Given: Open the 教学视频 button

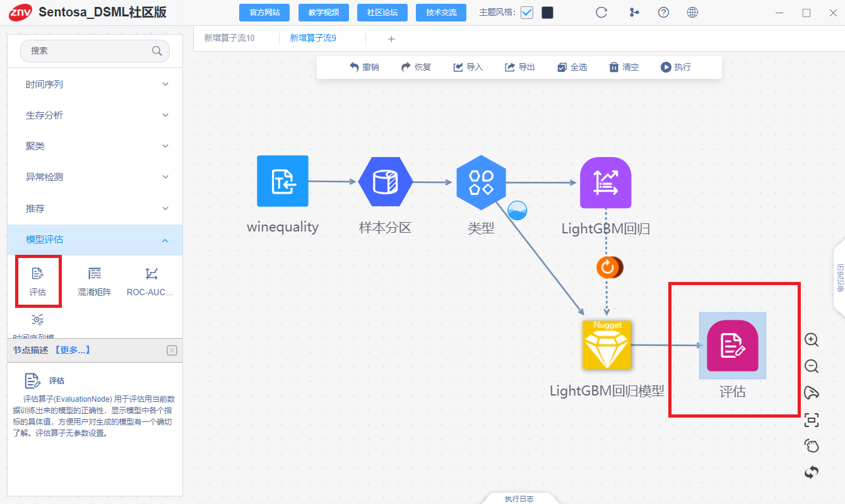Looking at the screenshot, I should pyautogui.click(x=323, y=13).
